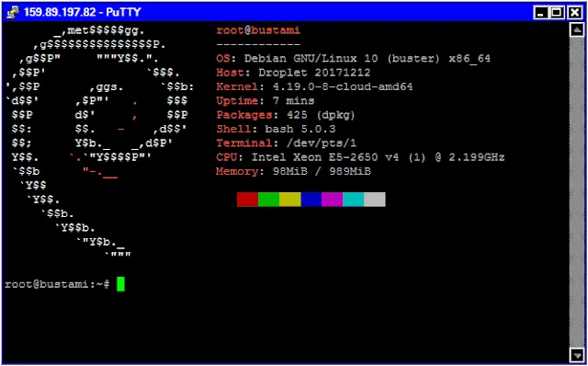Screen dimensions: 588x366
Task: Click the Memory line 98MiB / 989MiB
Action: pos(293,172)
